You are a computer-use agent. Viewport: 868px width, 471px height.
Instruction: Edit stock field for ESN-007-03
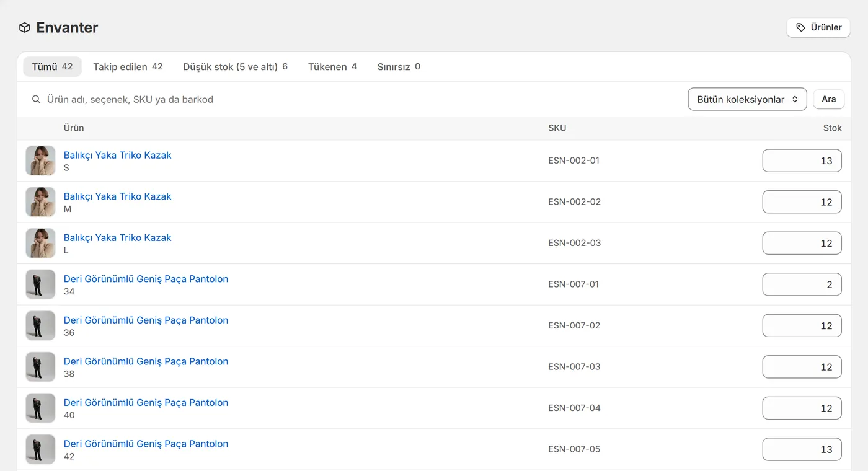(x=802, y=367)
